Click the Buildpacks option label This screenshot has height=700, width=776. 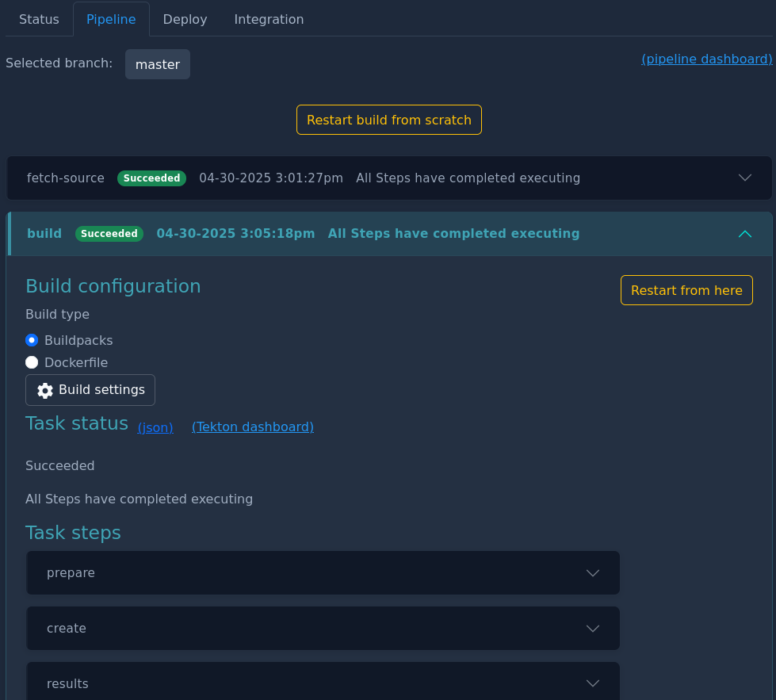click(78, 341)
